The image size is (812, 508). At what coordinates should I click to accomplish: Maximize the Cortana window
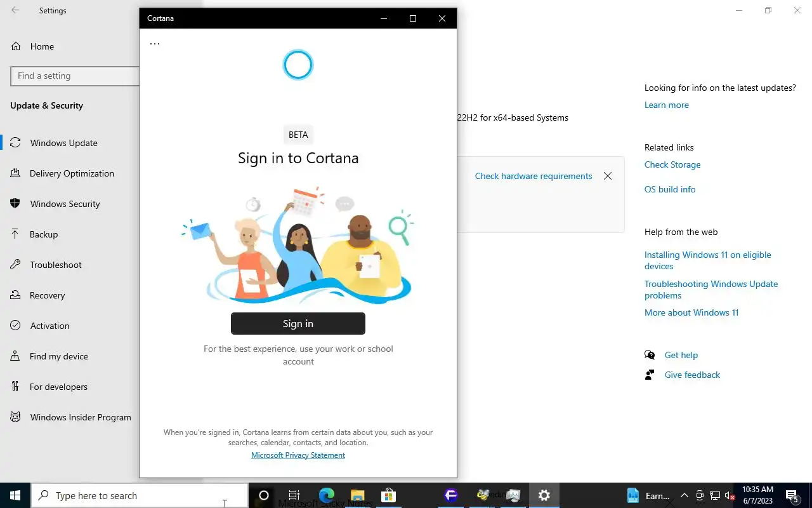413,18
